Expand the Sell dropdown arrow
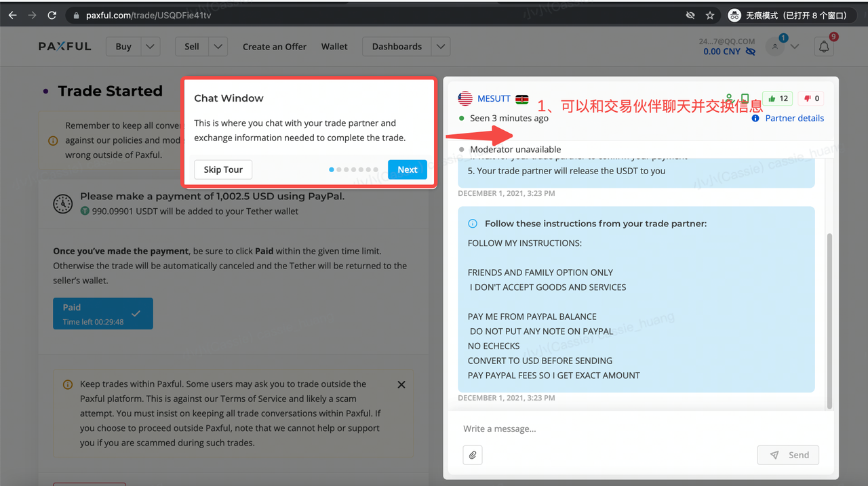Screen dimensions: 868x486 coord(218,46)
